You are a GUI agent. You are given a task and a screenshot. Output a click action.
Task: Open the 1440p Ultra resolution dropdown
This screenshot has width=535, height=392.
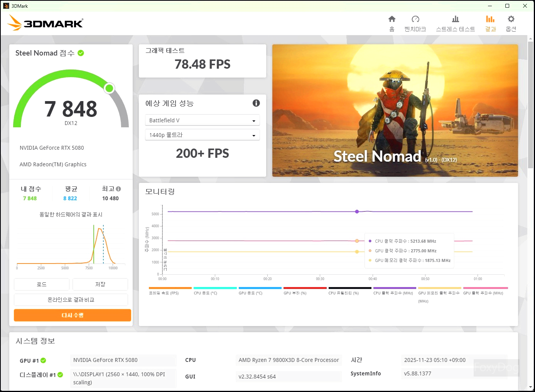[x=203, y=135]
